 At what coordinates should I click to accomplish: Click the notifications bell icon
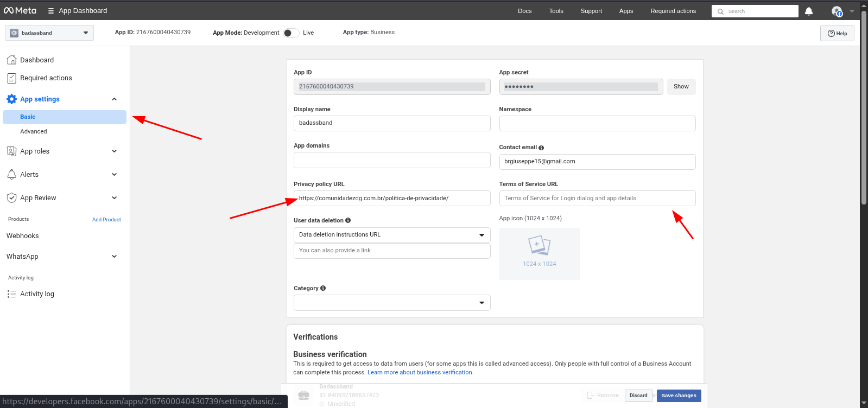(808, 11)
